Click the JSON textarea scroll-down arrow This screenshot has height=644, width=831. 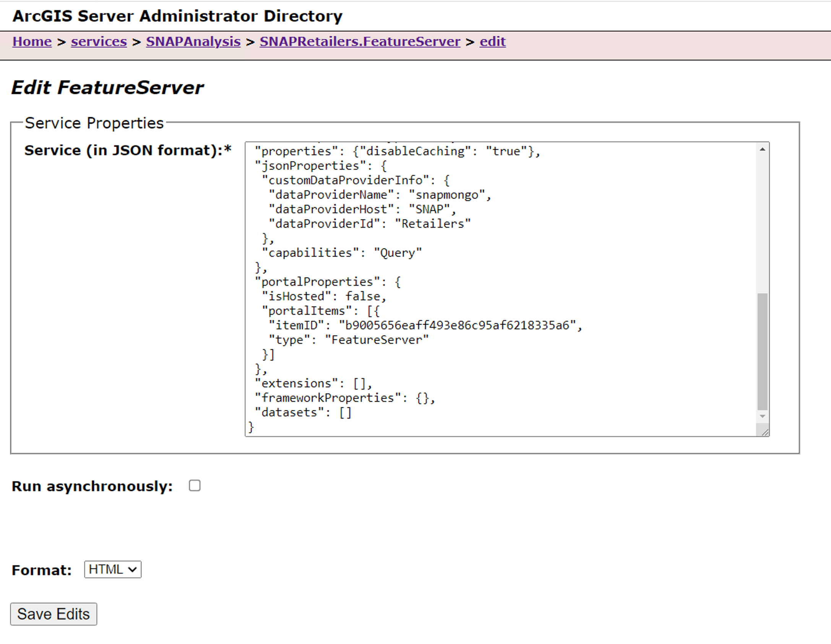tap(762, 416)
